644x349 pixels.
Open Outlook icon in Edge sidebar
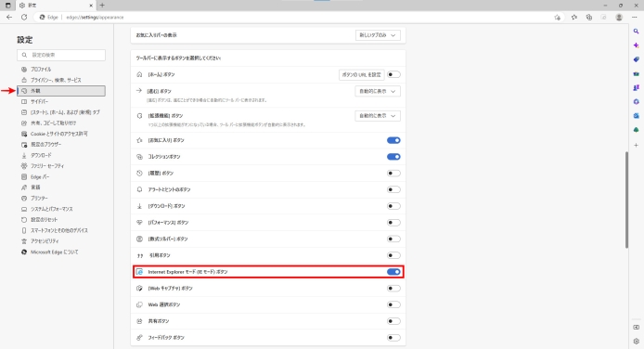point(637,116)
